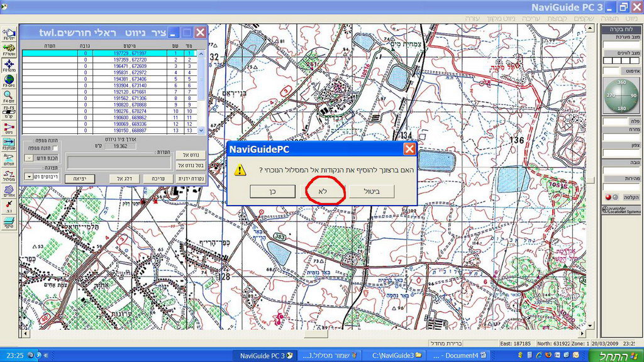Select waypoint row 197729, 671997

[x=109, y=53]
